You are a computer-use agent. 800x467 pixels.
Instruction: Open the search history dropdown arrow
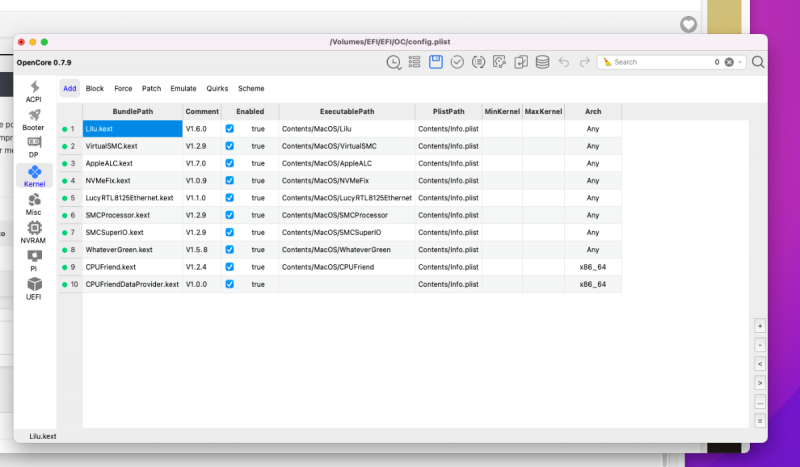740,62
